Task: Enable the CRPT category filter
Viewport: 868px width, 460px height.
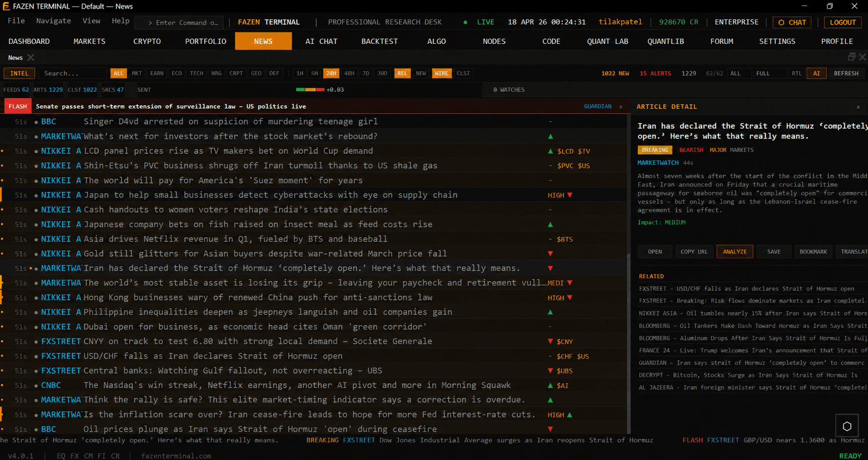Action: (236, 74)
